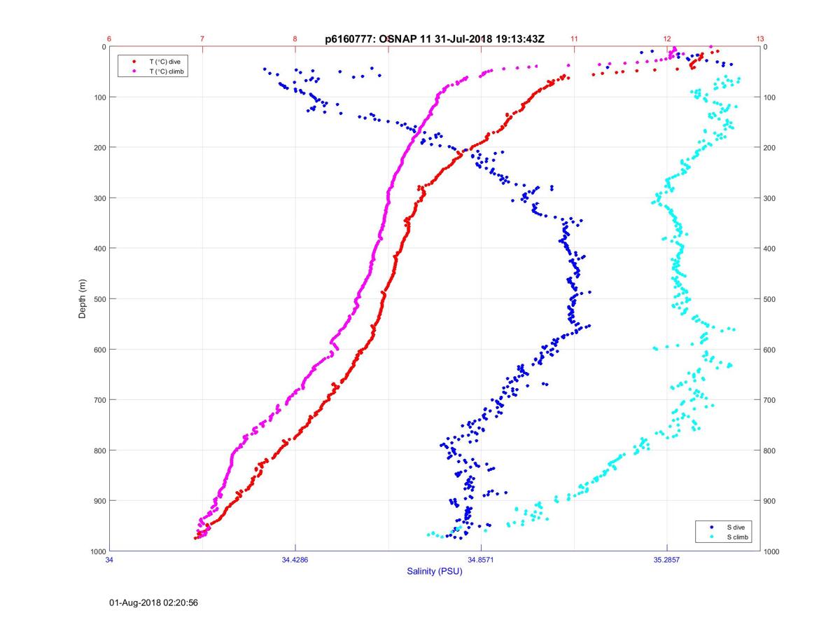
Task: Click "900" on the right depth axis
Action: [x=770, y=501]
